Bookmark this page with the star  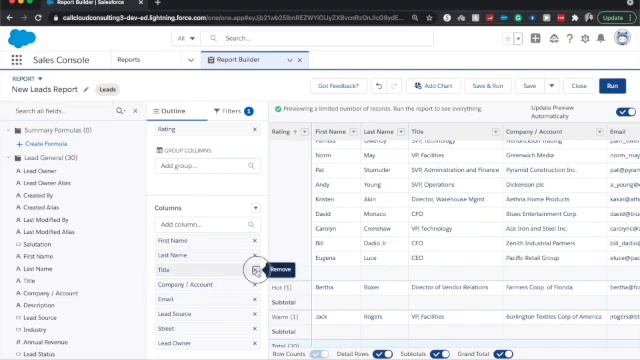[x=429, y=18]
